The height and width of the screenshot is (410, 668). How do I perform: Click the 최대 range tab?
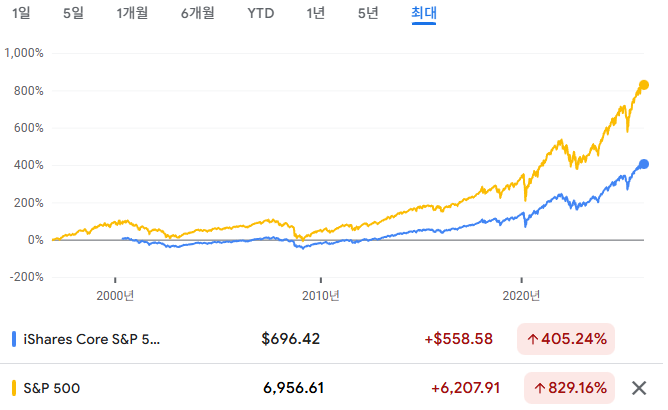point(424,14)
